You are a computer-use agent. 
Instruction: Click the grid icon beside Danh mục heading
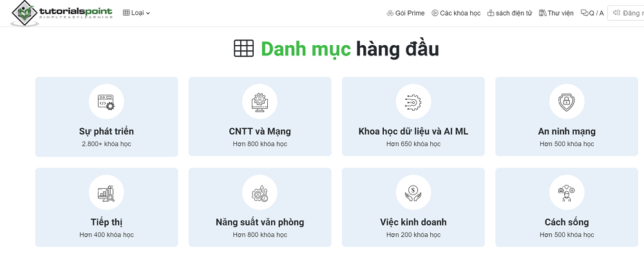point(244,48)
